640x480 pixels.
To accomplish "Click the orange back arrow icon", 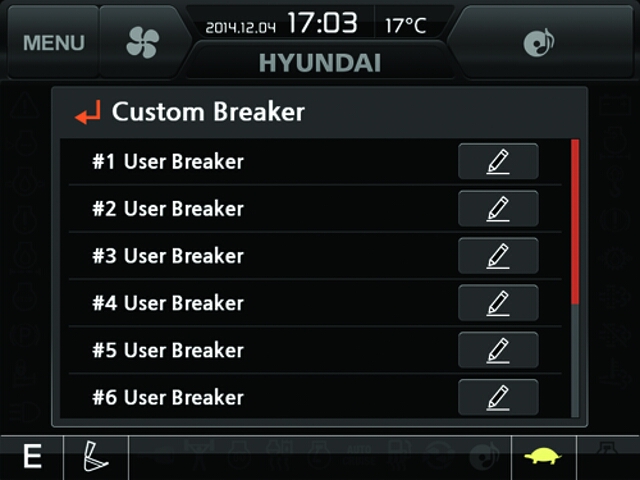I will 88,112.
